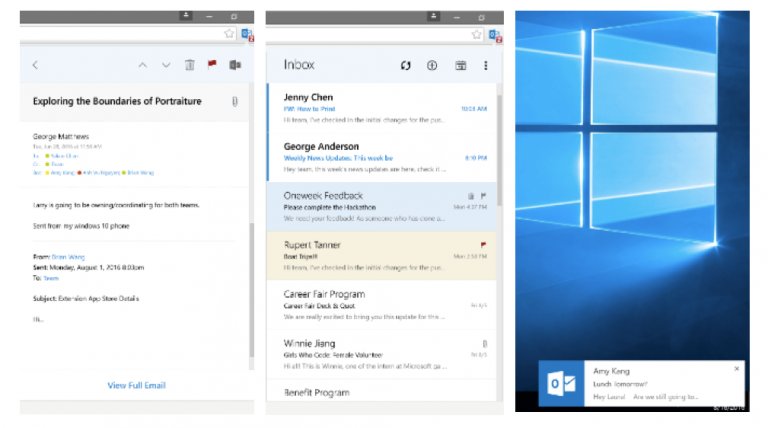This screenshot has width=768, height=428.
Task: Click View Full Email link
Action: [x=137, y=385]
